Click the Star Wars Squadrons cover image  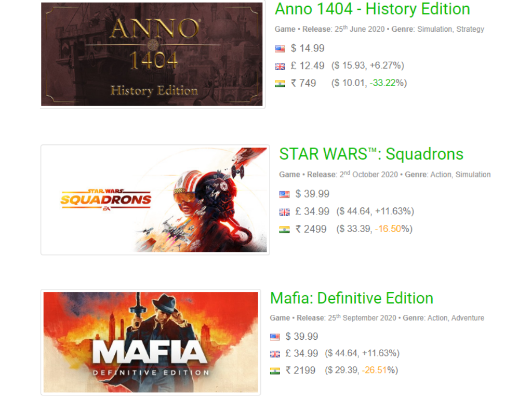[155, 200]
